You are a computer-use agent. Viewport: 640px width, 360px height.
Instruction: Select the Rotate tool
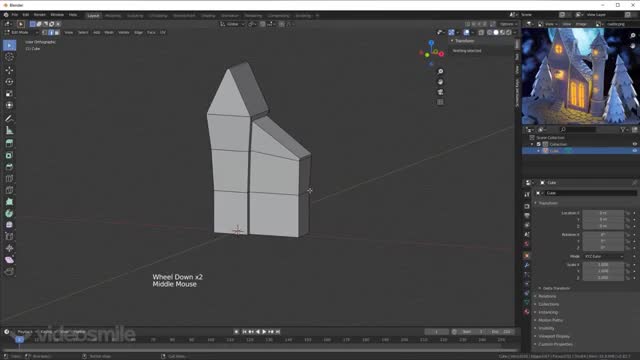click(x=9, y=82)
